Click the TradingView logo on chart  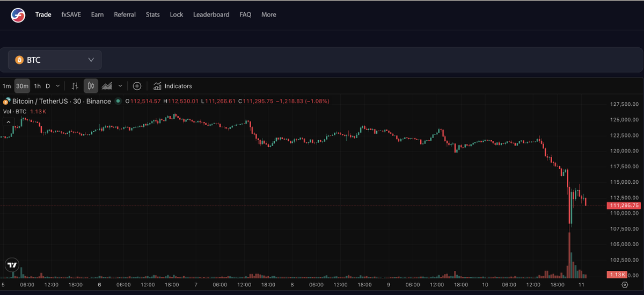pyautogui.click(x=12, y=264)
